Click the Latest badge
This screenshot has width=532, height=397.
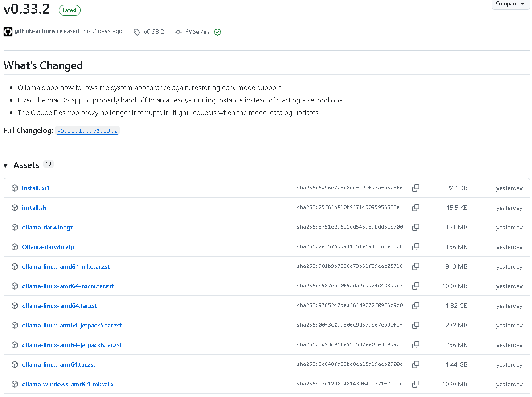[x=70, y=10]
